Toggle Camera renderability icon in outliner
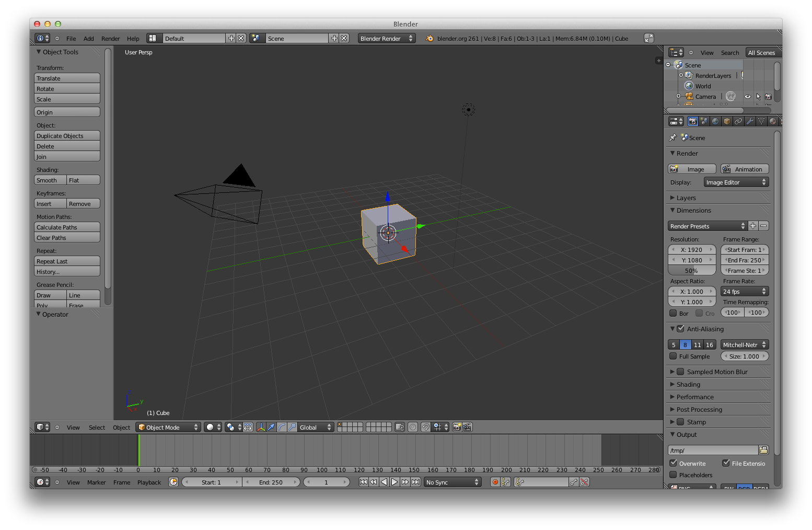The height and width of the screenshot is (530, 812). coord(768,97)
